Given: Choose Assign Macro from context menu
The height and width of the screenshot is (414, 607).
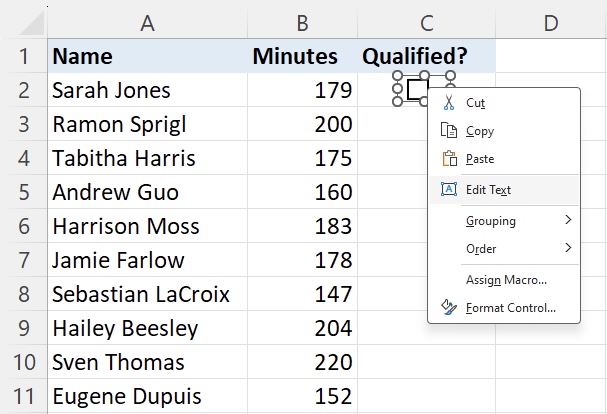Looking at the screenshot, I should [x=506, y=280].
